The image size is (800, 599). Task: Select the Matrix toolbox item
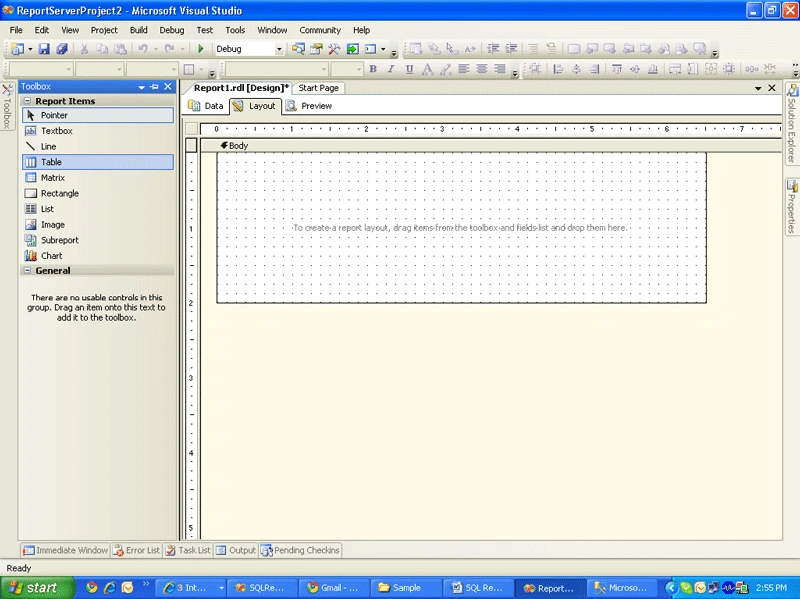[x=98, y=178]
